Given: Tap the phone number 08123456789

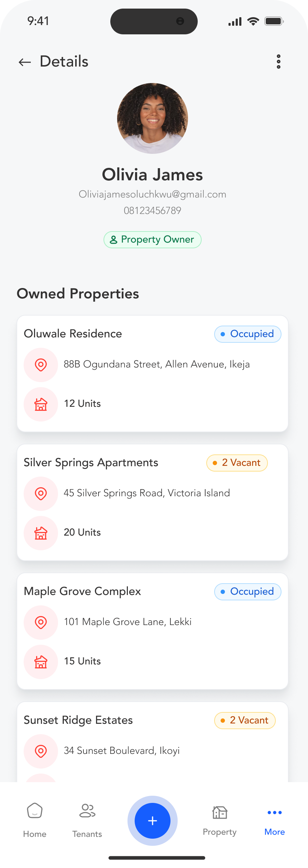Looking at the screenshot, I should pos(153,210).
